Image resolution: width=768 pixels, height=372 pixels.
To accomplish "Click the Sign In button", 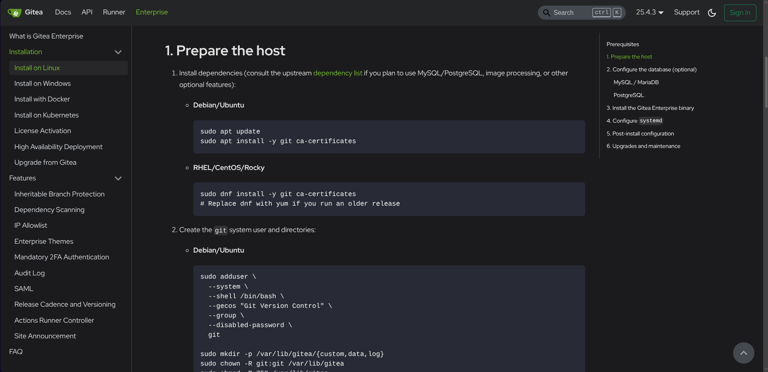I will [740, 13].
